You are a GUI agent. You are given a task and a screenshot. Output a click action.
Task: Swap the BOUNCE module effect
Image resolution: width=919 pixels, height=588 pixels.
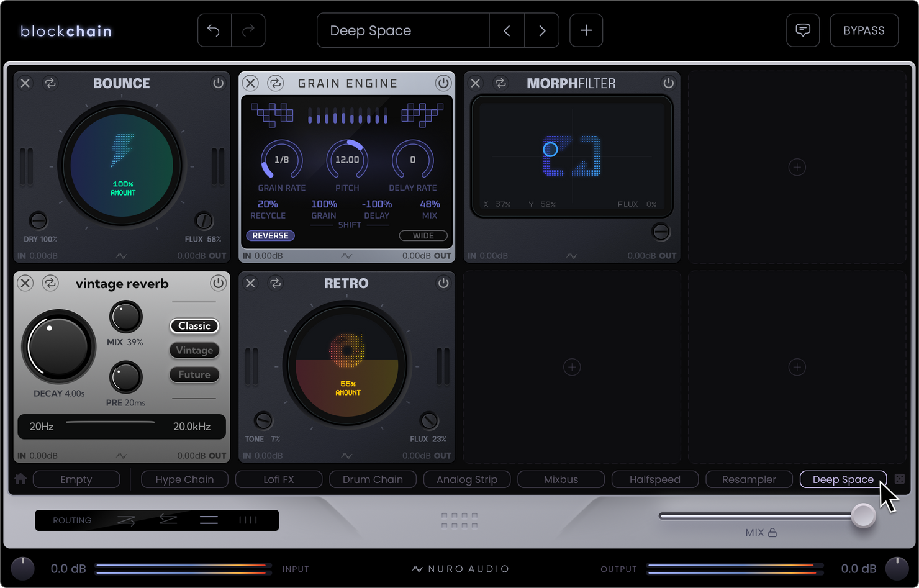pyautogui.click(x=50, y=83)
